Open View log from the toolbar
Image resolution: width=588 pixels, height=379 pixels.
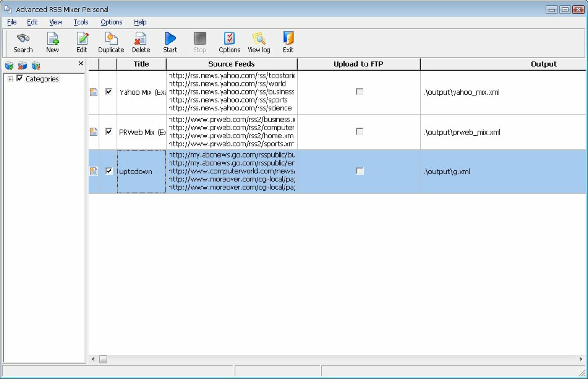[259, 38]
